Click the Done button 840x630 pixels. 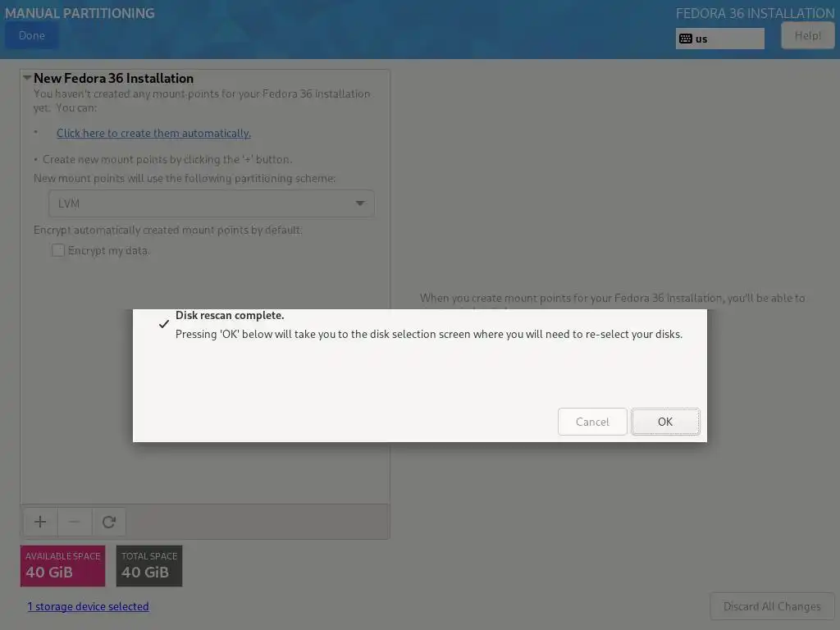[x=32, y=35]
